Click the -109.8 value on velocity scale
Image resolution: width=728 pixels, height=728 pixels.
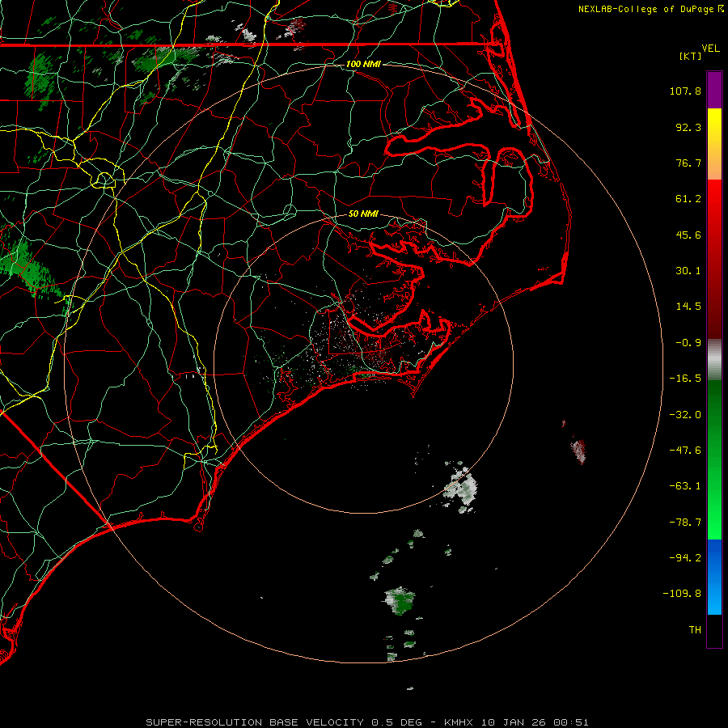682,594
